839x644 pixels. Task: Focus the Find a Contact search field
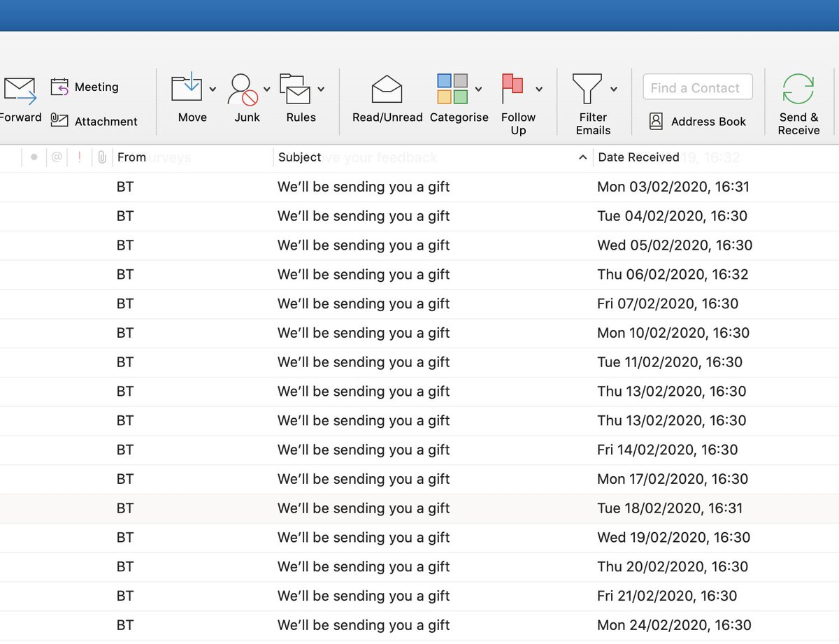pyautogui.click(x=698, y=87)
